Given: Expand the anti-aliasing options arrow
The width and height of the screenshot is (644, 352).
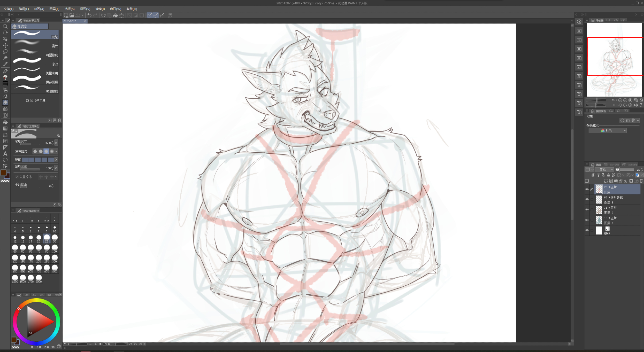Looking at the screenshot, I should click(56, 151).
